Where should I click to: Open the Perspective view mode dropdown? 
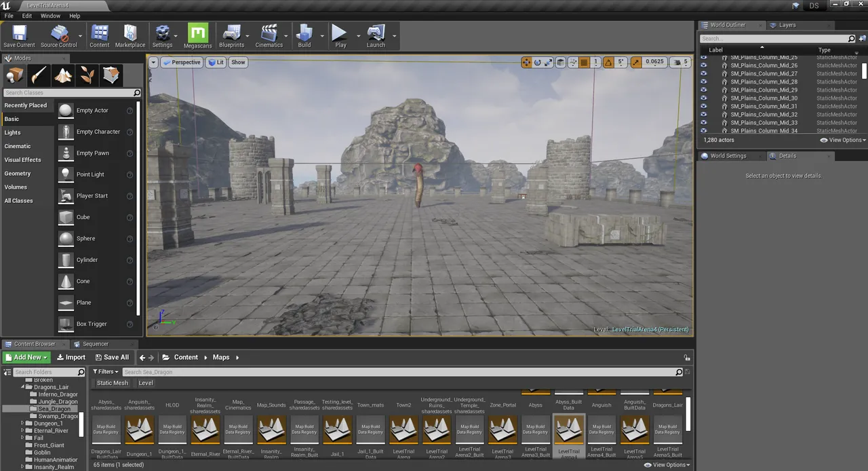tap(182, 62)
